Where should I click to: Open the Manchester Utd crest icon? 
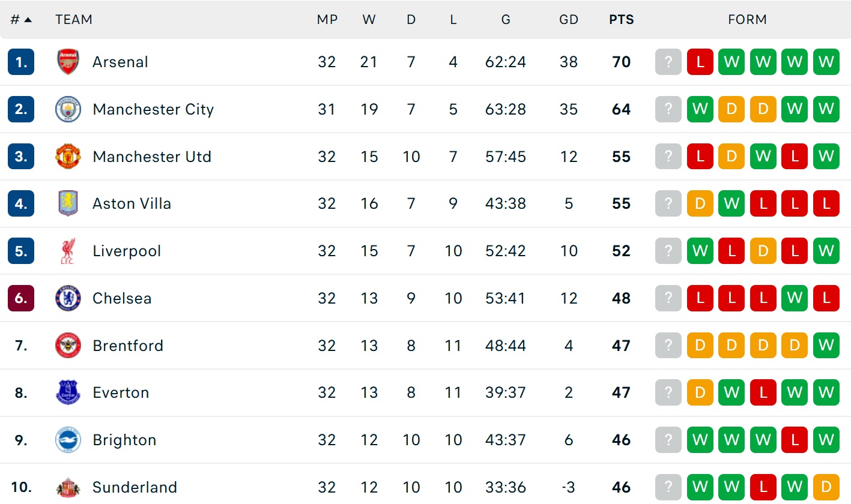tap(68, 157)
